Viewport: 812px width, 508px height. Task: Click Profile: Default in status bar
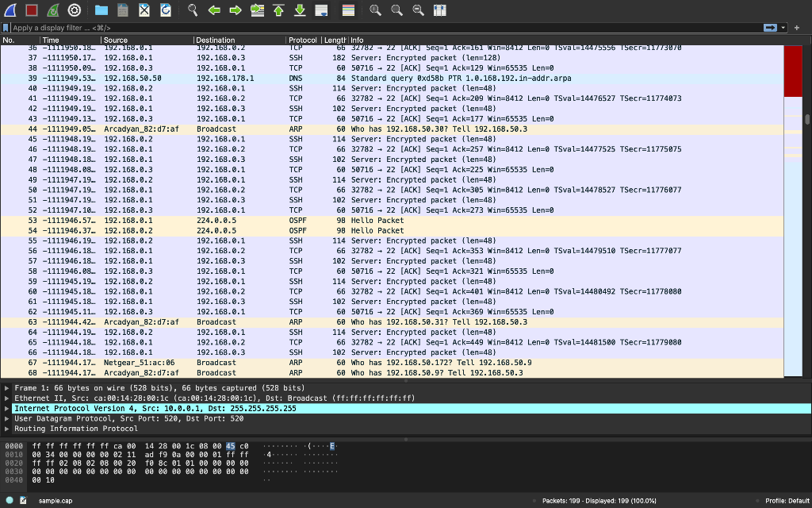click(x=787, y=501)
